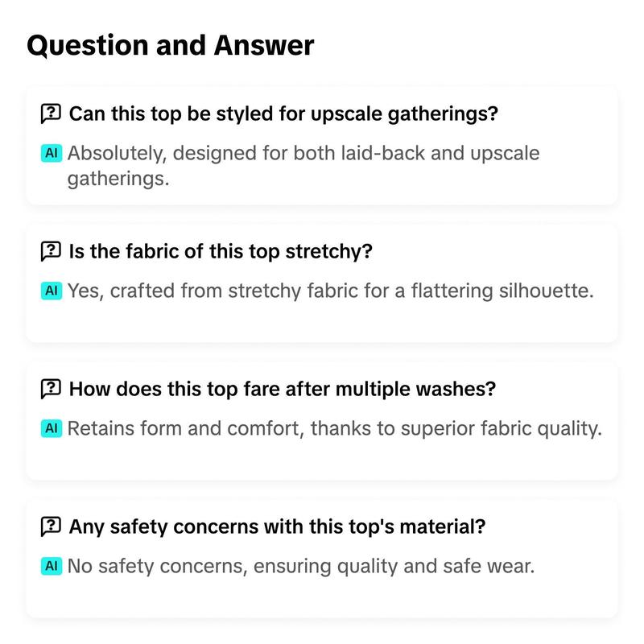Click the question icon beside safety concerns question
The image size is (644, 644).
[51, 526]
